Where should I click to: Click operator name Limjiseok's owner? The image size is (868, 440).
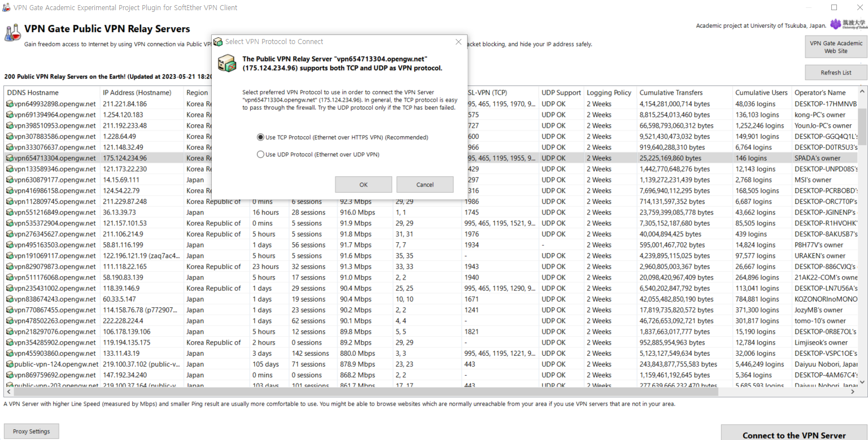point(821,342)
